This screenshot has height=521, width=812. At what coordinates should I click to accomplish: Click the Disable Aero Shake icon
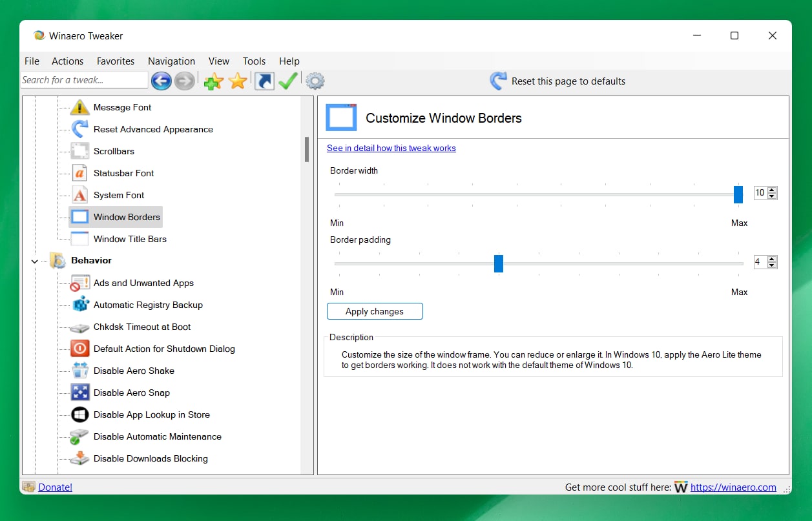click(x=79, y=371)
